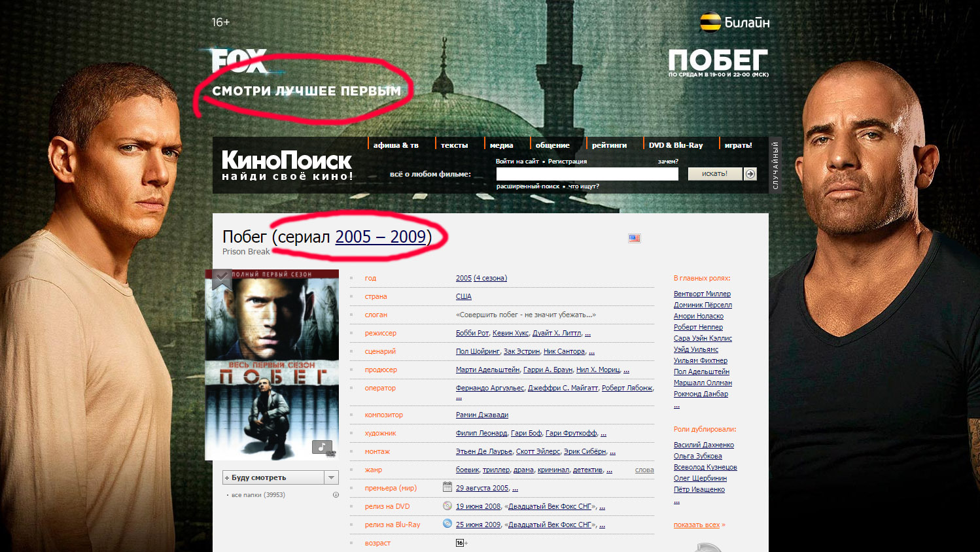This screenshot has height=552, width=980.
Task: Click director Бобби Рот link
Action: coord(472,334)
